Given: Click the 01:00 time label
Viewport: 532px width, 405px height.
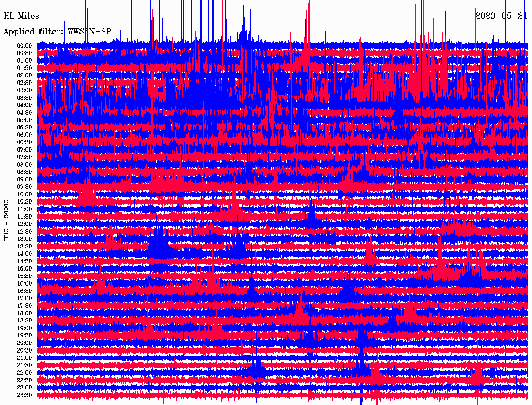Looking at the screenshot, I should 24,60.
